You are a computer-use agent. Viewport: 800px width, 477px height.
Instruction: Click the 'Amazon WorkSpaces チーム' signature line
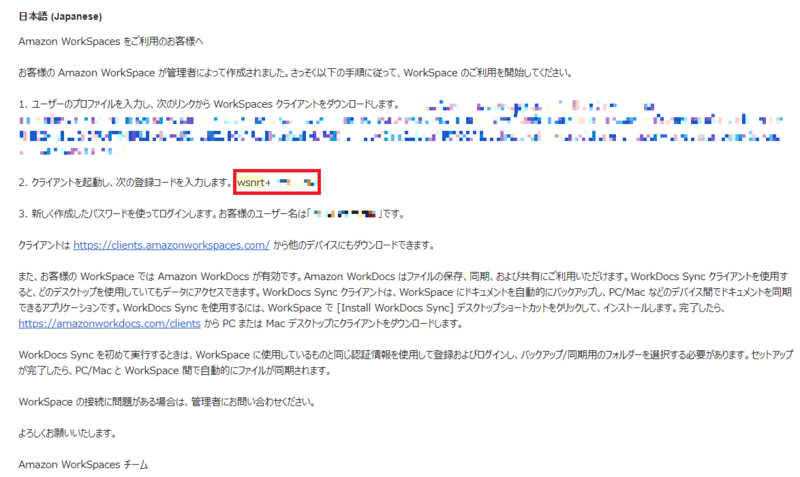click(x=83, y=465)
